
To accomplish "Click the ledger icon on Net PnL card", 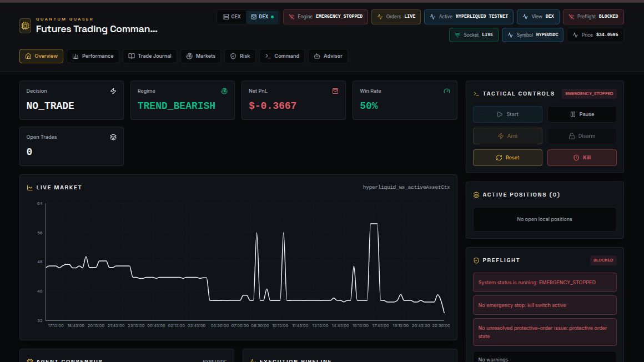I will pos(335,91).
